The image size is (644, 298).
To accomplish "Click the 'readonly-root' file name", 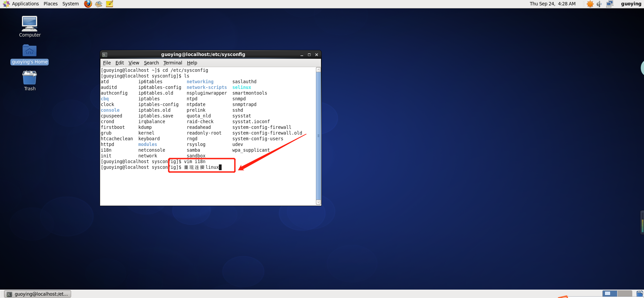I will point(204,133).
